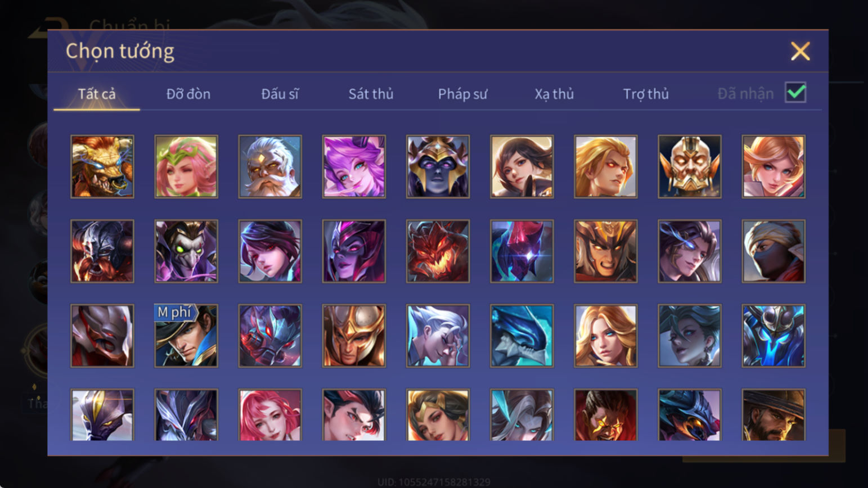Toggle the Đã nhận checkbox
Viewport: 868px width, 488px height.
(795, 93)
